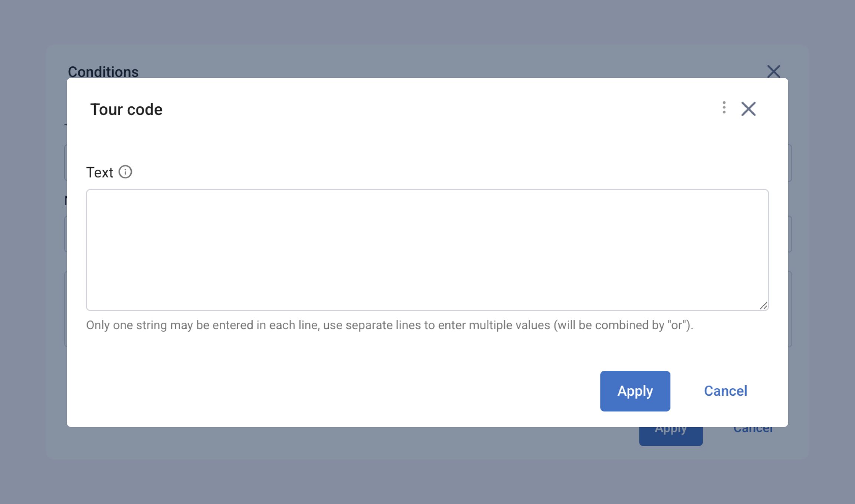Click the Conditions heading in background
Image resolution: width=855 pixels, height=504 pixels.
(x=103, y=72)
